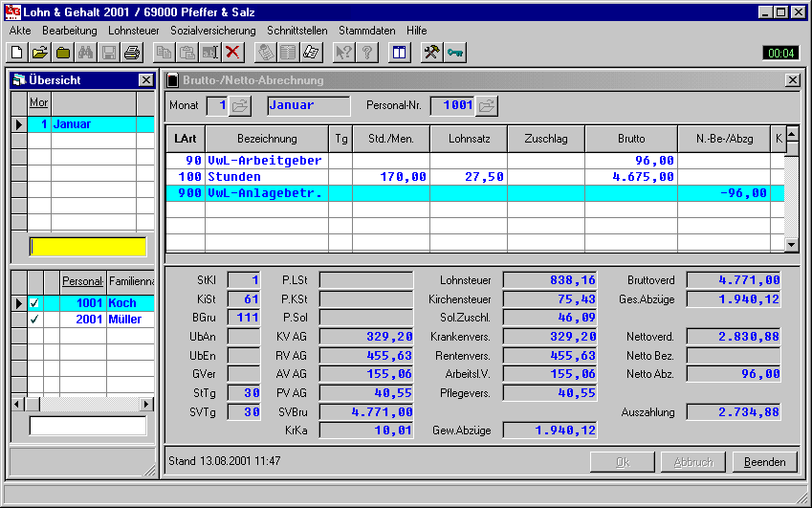Click the wage table scroll down arrow

[x=792, y=245]
